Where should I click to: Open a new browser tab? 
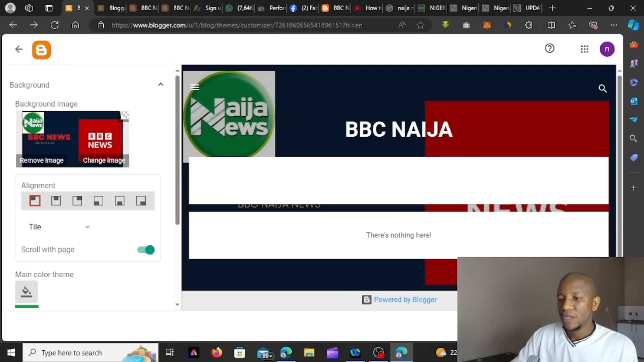pyautogui.click(x=552, y=8)
